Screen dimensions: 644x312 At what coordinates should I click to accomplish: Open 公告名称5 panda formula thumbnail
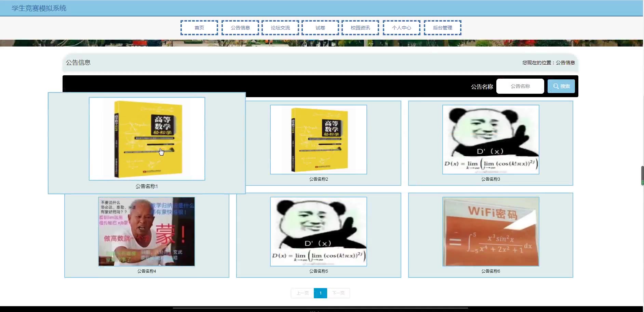(x=319, y=232)
